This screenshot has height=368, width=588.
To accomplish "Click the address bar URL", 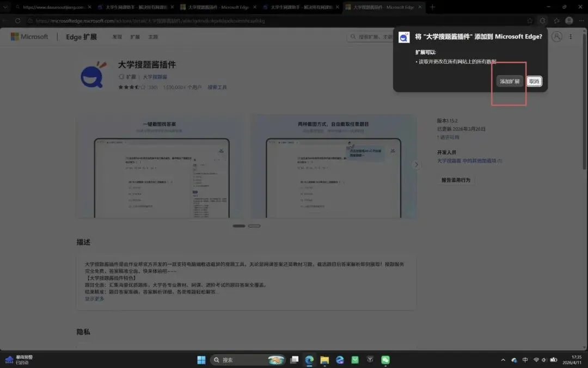I will (150, 21).
